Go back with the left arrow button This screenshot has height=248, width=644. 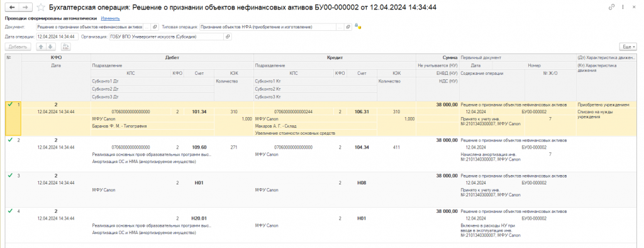(x=13, y=8)
